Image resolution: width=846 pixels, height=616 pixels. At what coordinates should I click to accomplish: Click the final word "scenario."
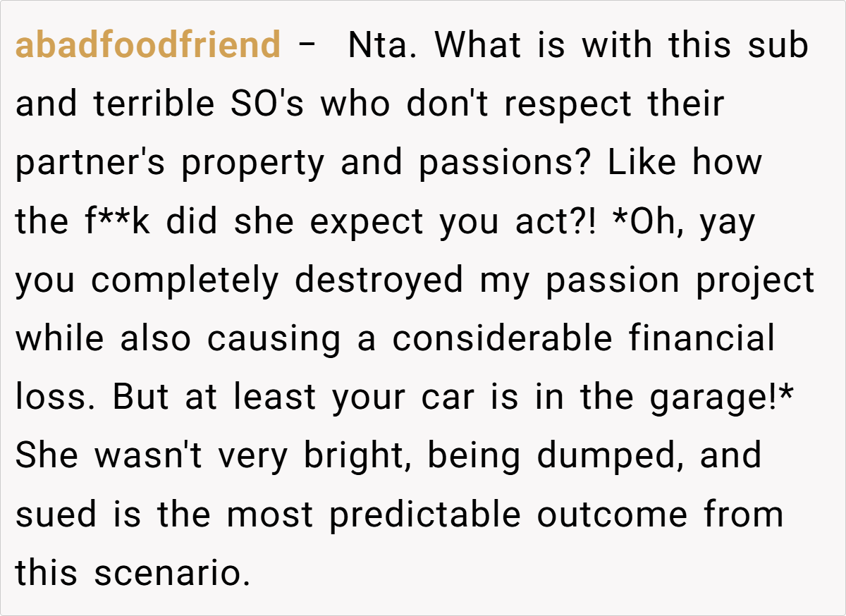tap(172, 574)
